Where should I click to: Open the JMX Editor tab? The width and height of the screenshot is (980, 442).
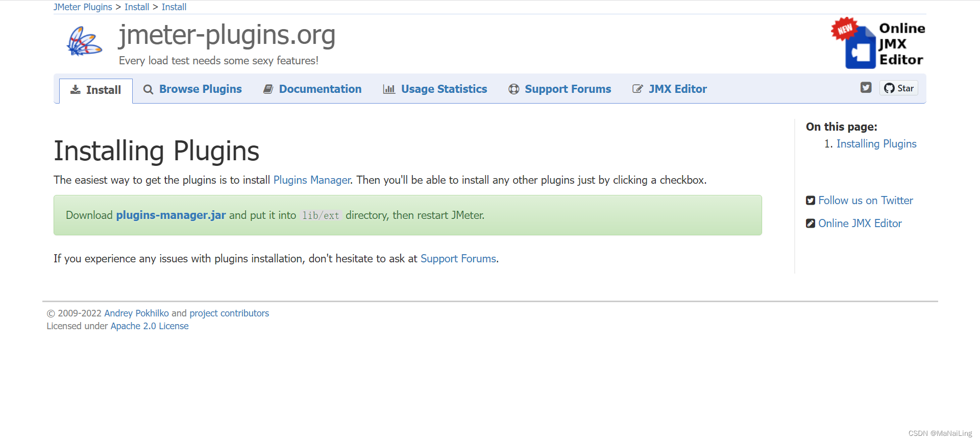click(x=670, y=89)
